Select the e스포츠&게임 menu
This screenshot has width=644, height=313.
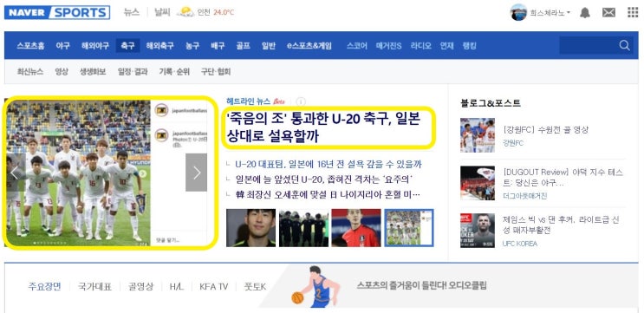pos(309,46)
